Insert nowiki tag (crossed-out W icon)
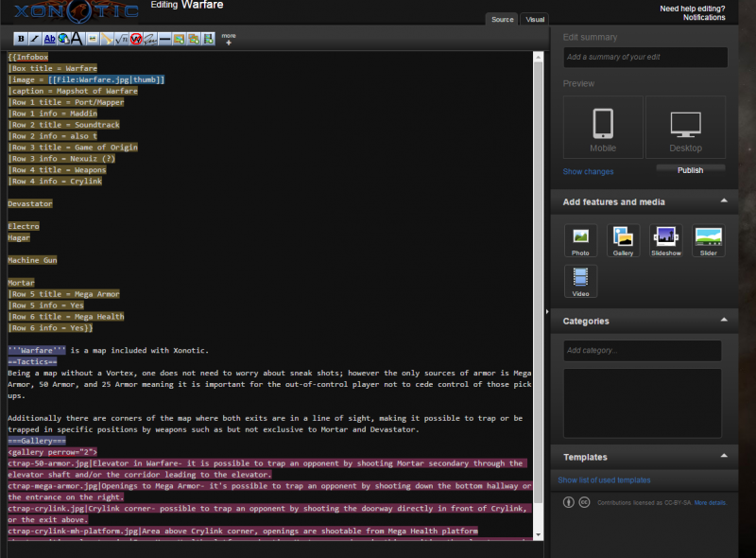 135,39
